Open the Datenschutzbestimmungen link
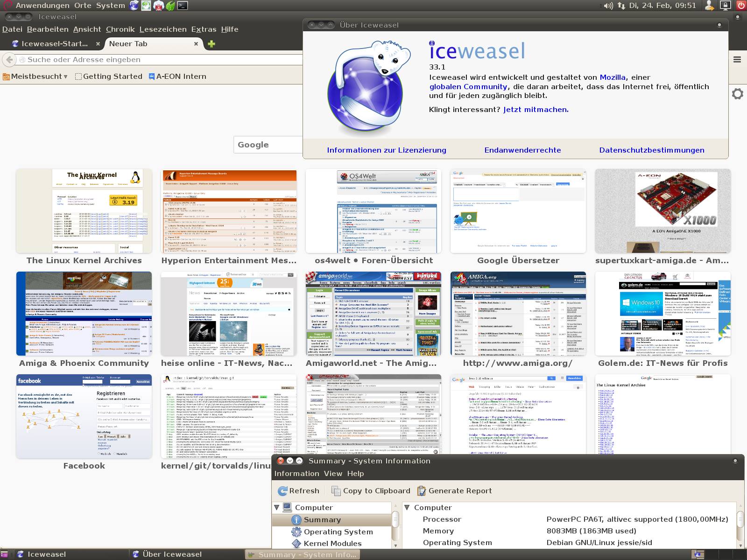747x560 pixels. point(651,150)
